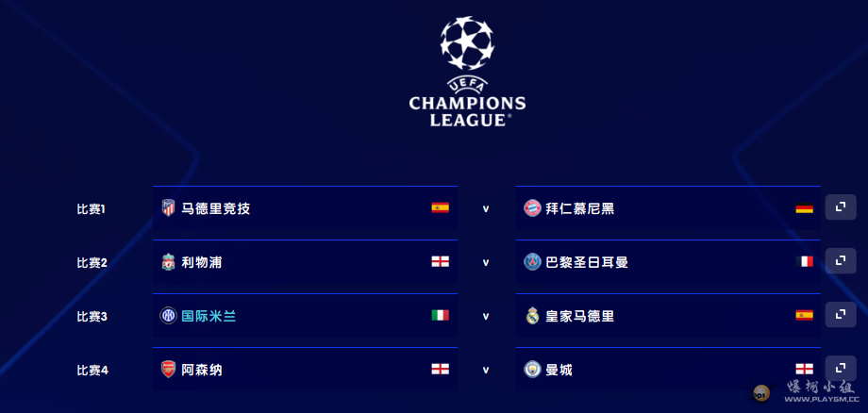Click the 皇家马德里 team name

click(580, 316)
